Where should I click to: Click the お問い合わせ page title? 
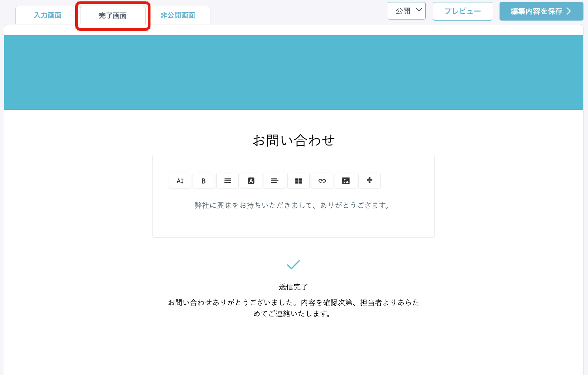click(293, 141)
